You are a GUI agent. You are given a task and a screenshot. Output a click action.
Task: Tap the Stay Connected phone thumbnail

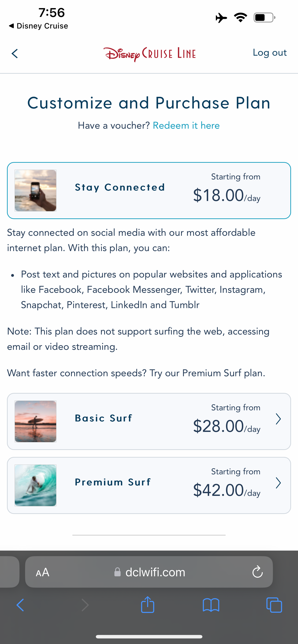pos(36,191)
